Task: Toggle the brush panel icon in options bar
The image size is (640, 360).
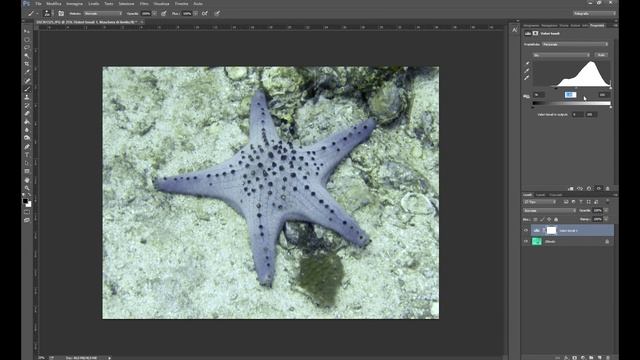Action: [61, 13]
